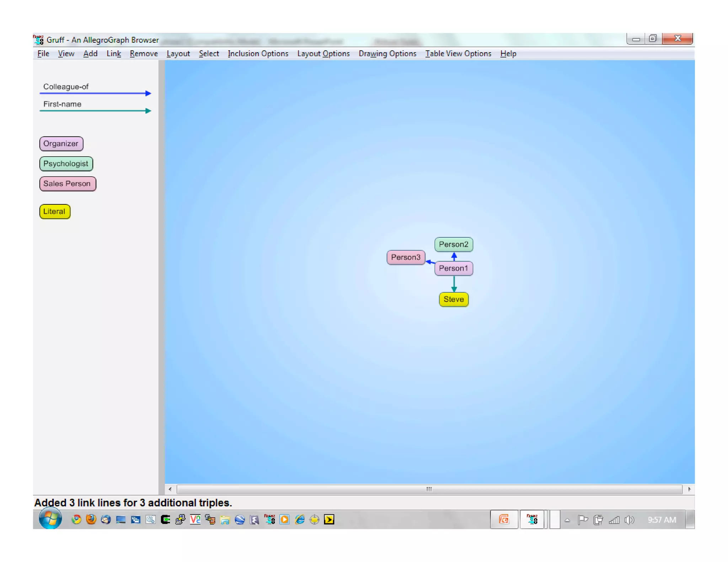The width and height of the screenshot is (728, 562).
Task: Click the Organizer legend node type
Action: click(61, 144)
